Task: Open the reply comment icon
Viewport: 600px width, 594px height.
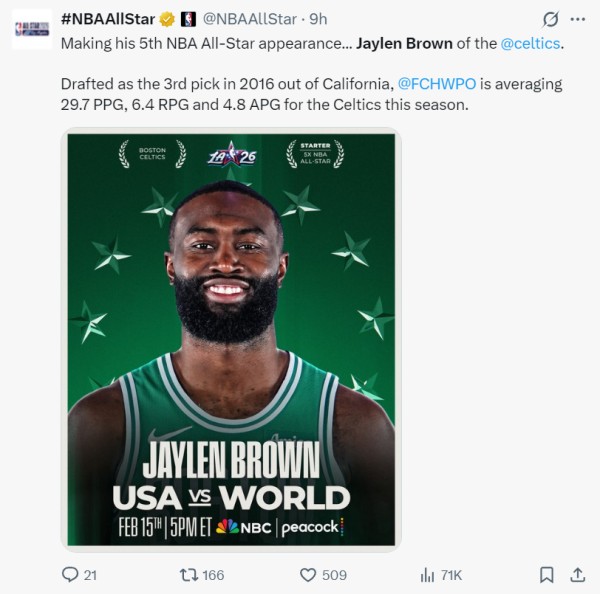Action: click(x=70, y=575)
